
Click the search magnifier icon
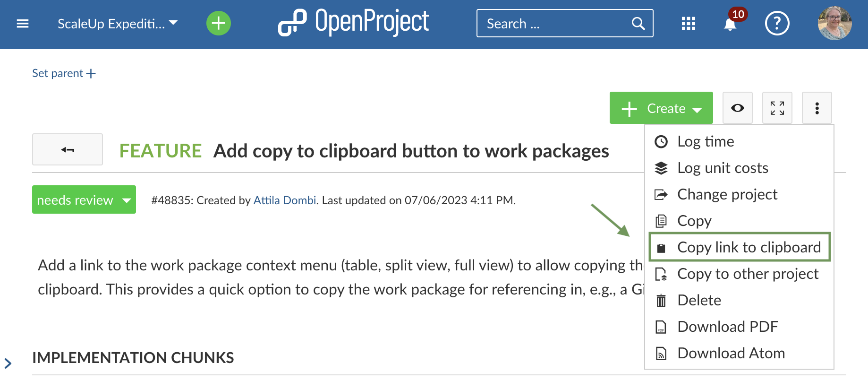pos(638,23)
